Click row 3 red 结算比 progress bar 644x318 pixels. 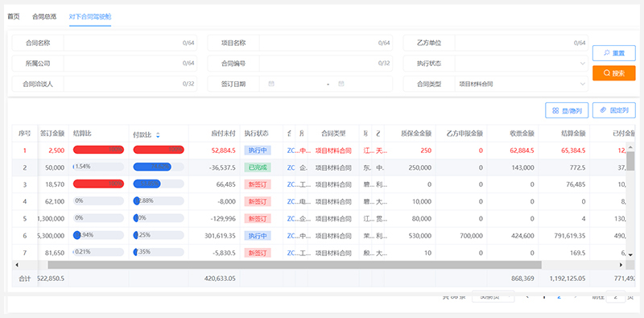click(x=98, y=184)
